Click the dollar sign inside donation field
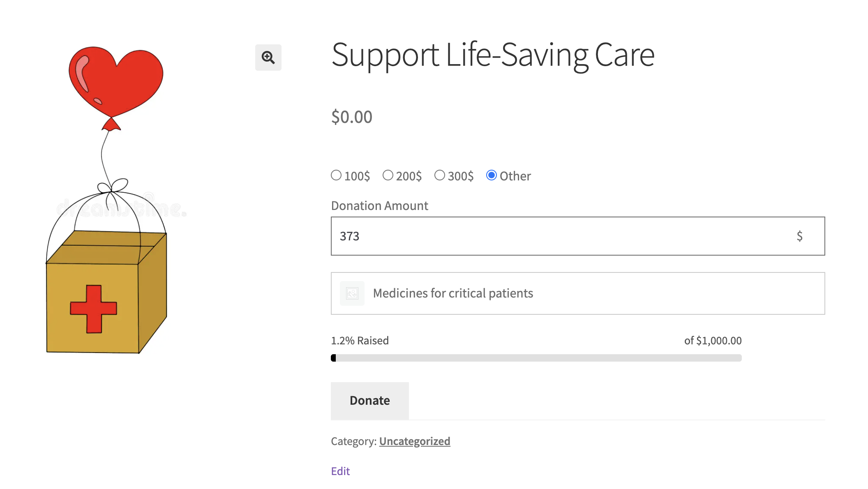Image resolution: width=868 pixels, height=489 pixels. (x=799, y=236)
